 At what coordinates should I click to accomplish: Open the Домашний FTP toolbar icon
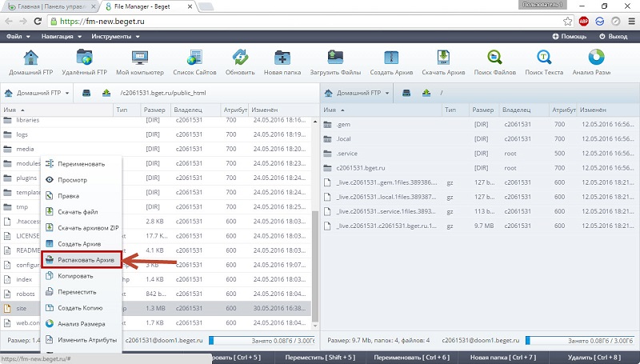(31, 62)
